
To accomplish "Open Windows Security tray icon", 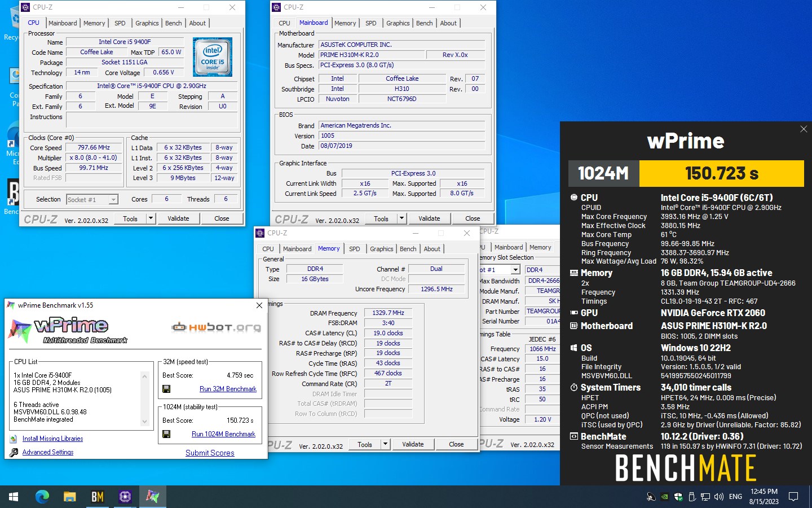I will click(x=678, y=497).
